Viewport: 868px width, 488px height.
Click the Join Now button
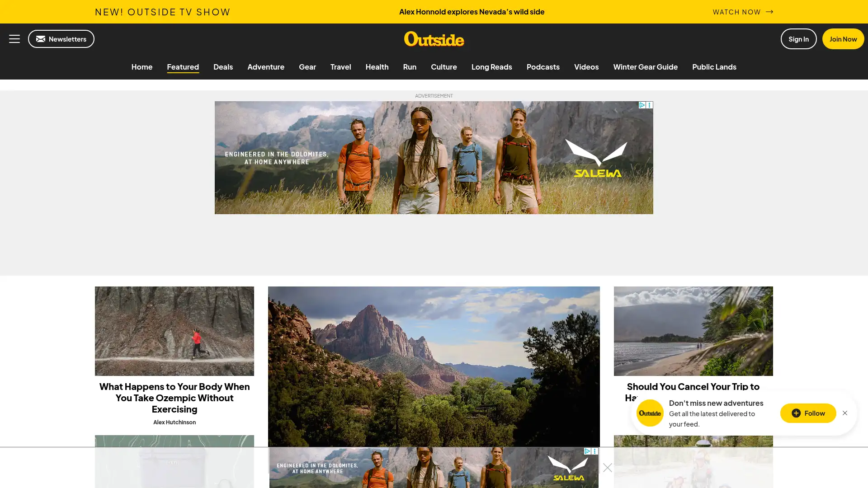click(842, 39)
